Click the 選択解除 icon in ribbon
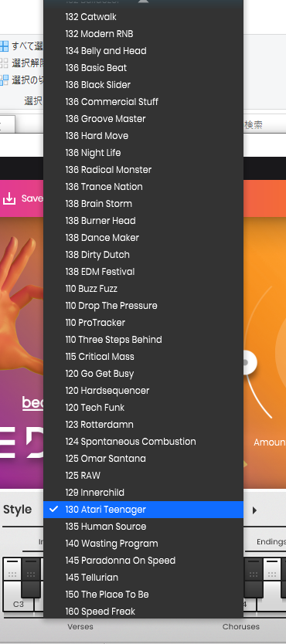This screenshot has height=644, width=286. 4,63
